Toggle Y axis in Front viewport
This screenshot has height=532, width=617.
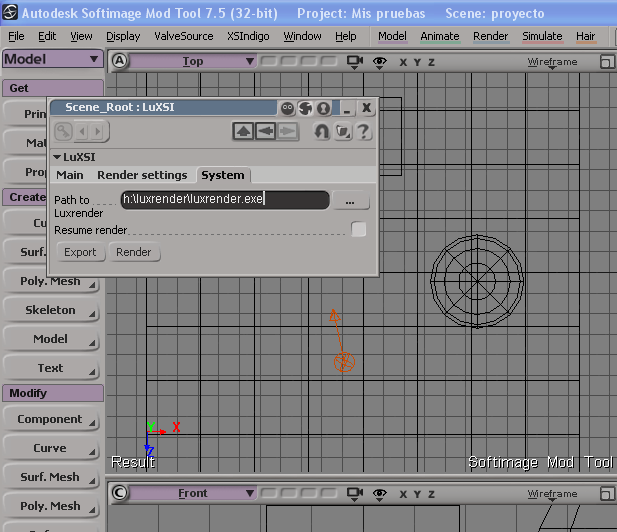pos(417,494)
